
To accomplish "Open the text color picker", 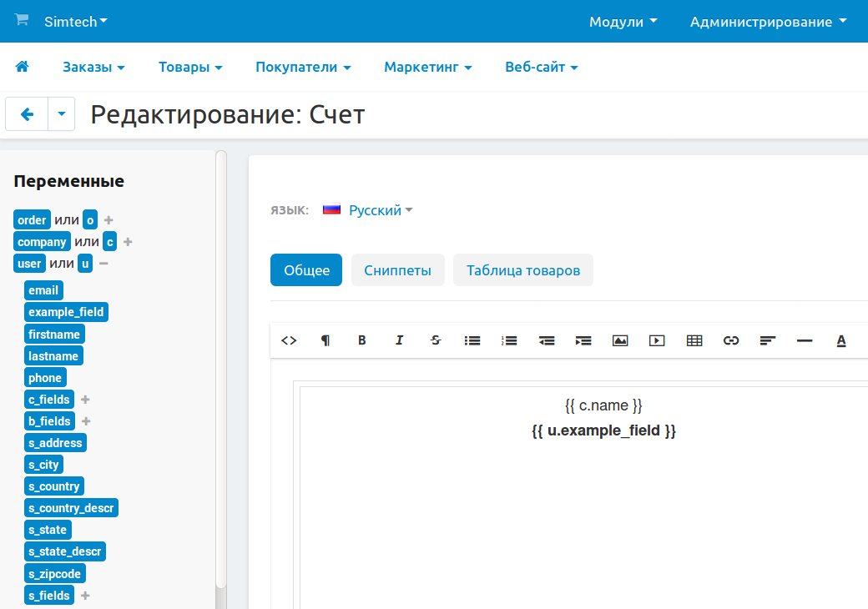I will pos(841,340).
